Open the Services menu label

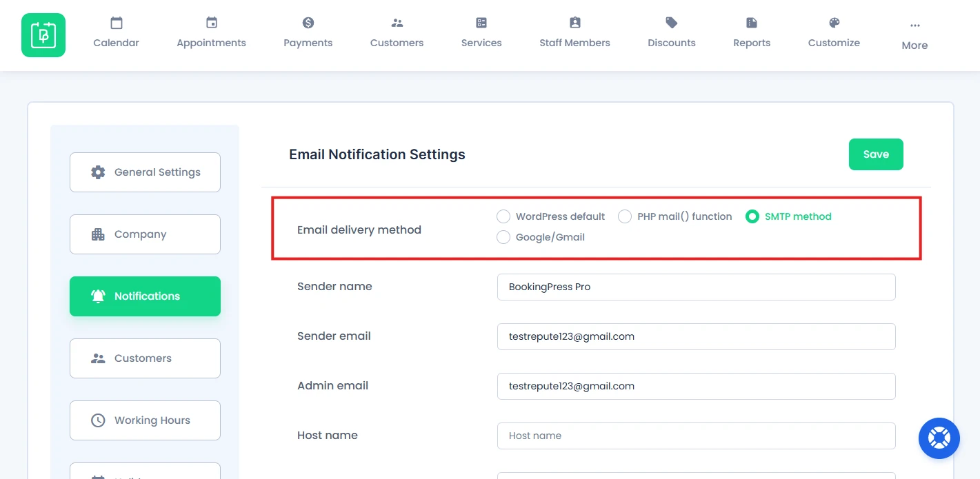coord(481,43)
